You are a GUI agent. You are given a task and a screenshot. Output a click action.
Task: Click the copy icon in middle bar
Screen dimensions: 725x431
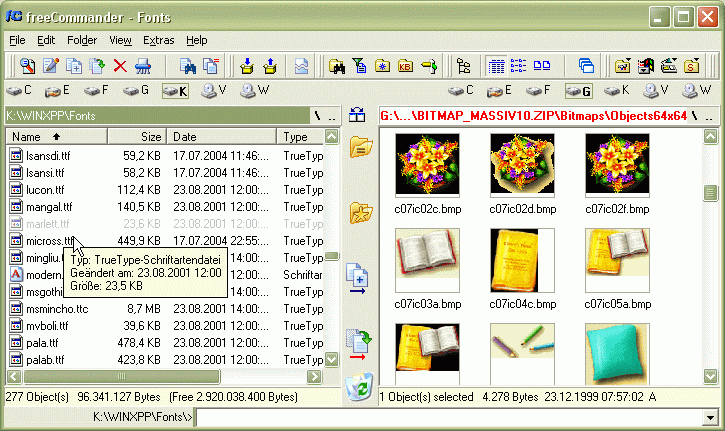click(358, 277)
